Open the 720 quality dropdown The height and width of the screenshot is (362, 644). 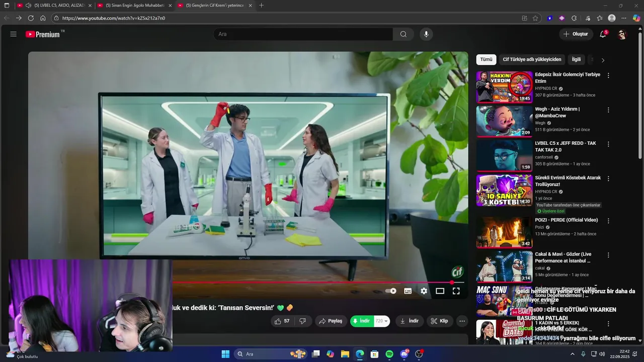pos(382,321)
